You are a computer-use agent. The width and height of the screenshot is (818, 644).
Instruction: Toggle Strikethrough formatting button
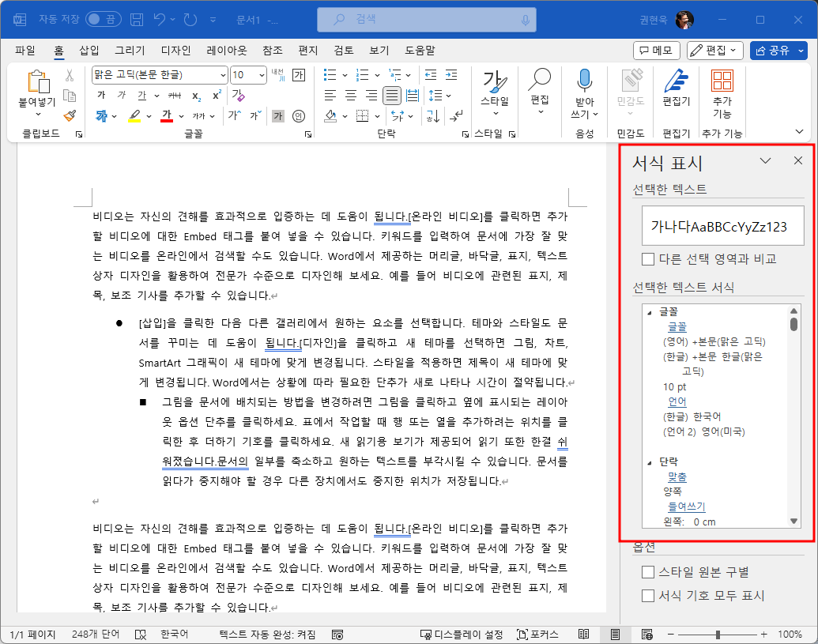coord(175,96)
